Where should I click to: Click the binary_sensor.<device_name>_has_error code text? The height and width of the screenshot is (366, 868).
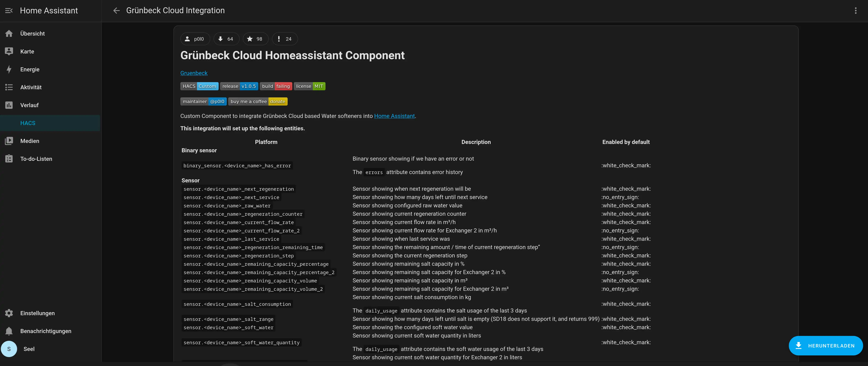pyautogui.click(x=237, y=166)
